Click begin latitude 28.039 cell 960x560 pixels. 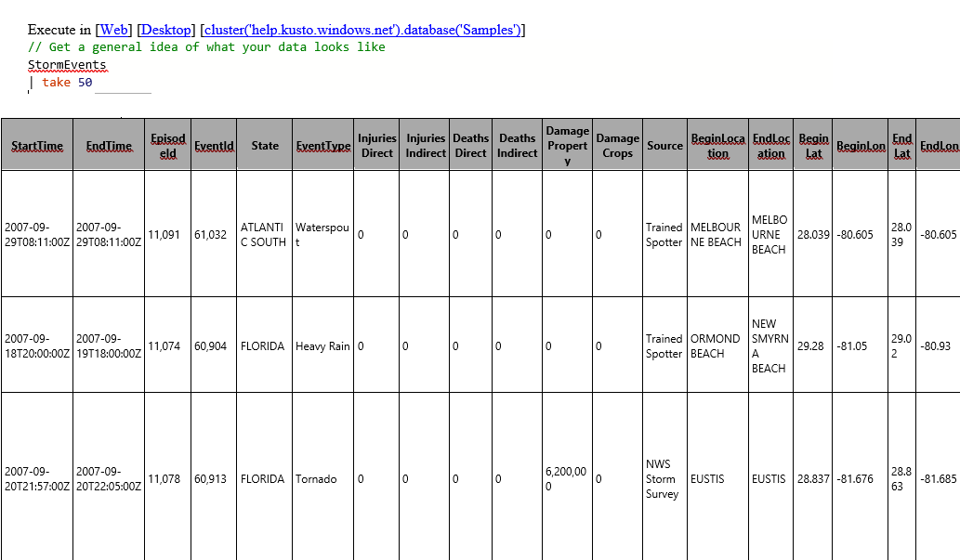pos(813,234)
